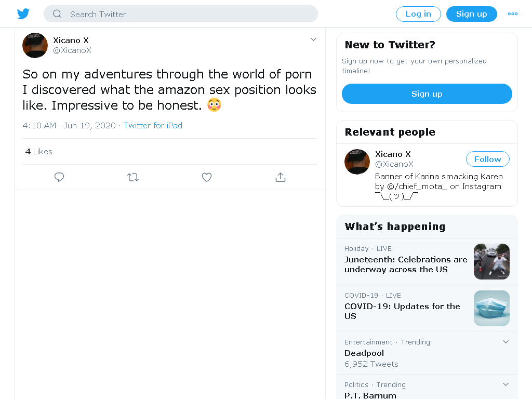Screen dimensions: 532x399
Task: Expand the tweet options chevron
Action: point(313,39)
